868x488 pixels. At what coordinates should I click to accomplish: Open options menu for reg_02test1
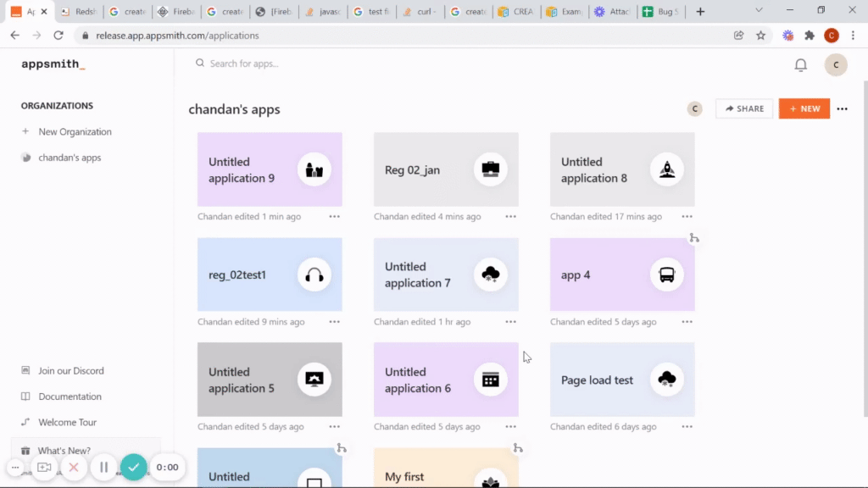334,321
